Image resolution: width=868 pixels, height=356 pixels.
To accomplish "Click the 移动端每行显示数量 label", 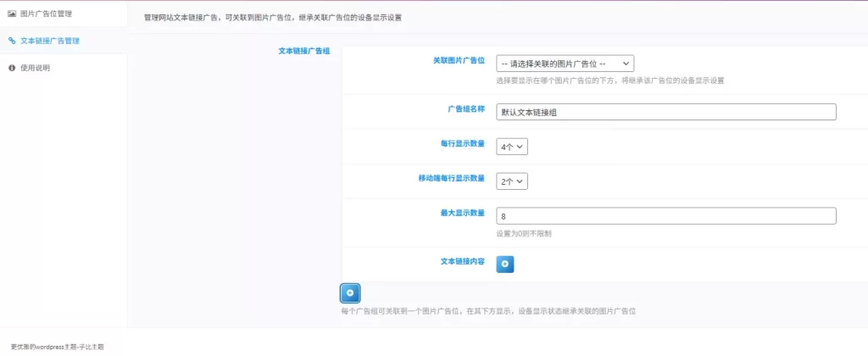I will click(451, 178).
